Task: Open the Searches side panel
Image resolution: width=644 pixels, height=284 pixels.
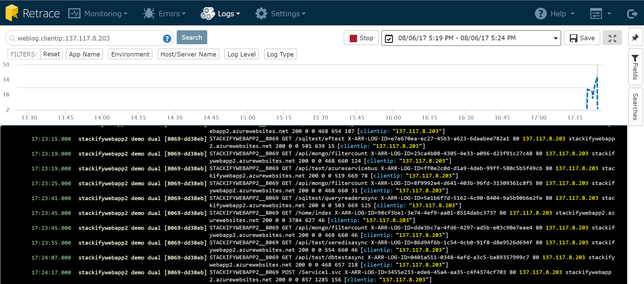Action: click(x=635, y=106)
